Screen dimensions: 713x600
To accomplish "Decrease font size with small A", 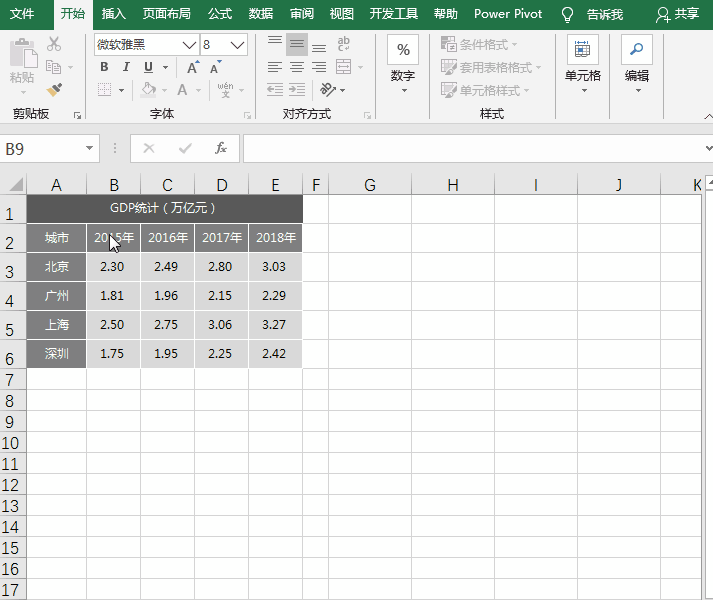I will tap(216, 67).
